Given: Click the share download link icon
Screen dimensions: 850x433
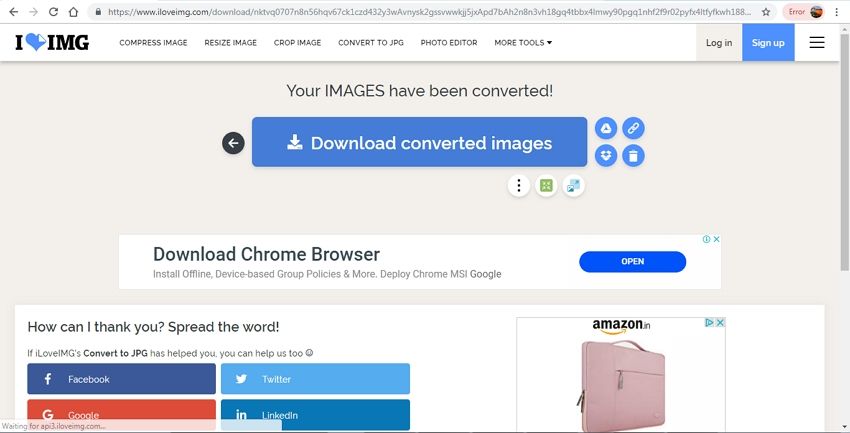Looking at the screenshot, I should (x=633, y=128).
